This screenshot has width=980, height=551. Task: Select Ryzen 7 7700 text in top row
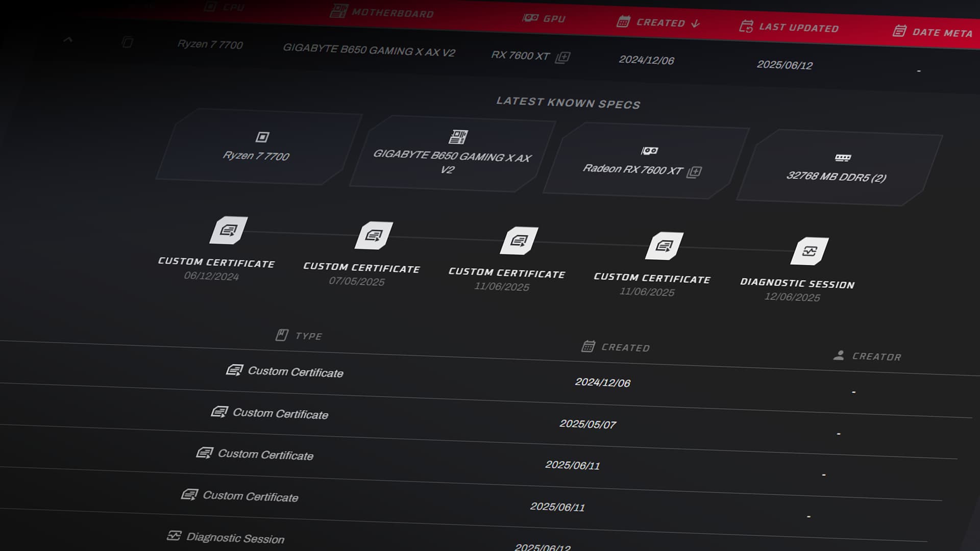[210, 44]
